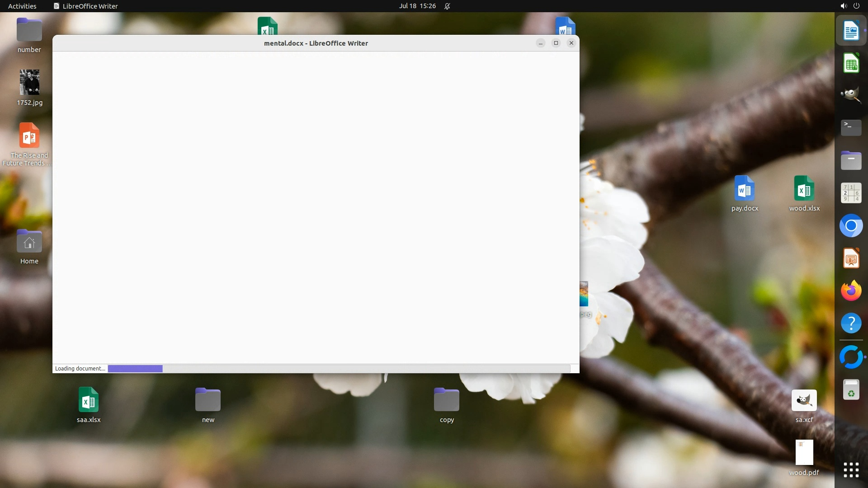Image resolution: width=868 pixels, height=488 pixels.
Task: Launch LibreOffice Impress from dock
Action: tap(851, 258)
